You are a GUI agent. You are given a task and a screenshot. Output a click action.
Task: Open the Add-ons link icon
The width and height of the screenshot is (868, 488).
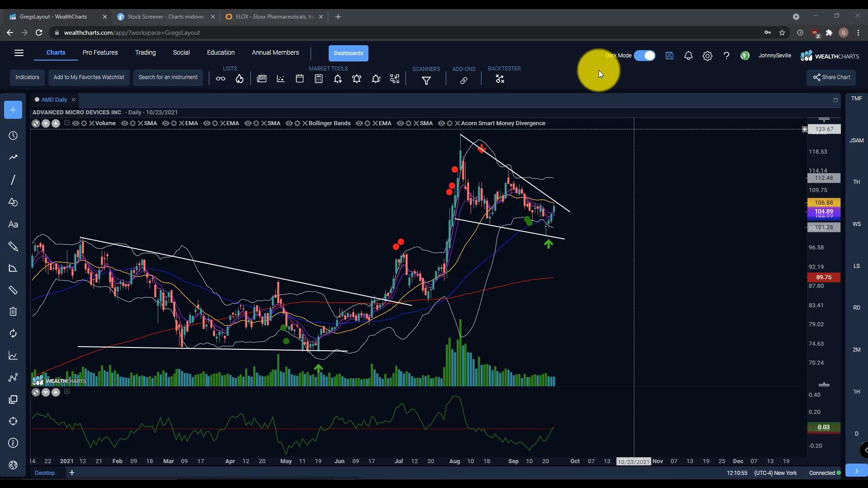[x=464, y=80]
